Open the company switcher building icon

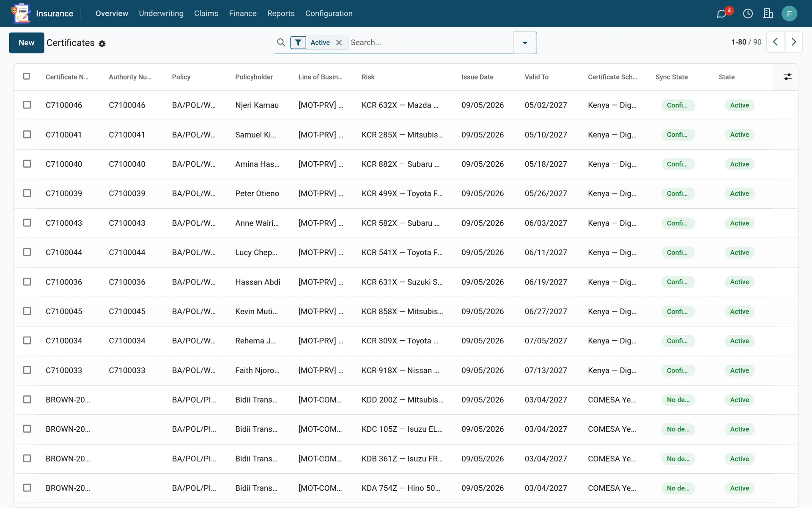[768, 14]
